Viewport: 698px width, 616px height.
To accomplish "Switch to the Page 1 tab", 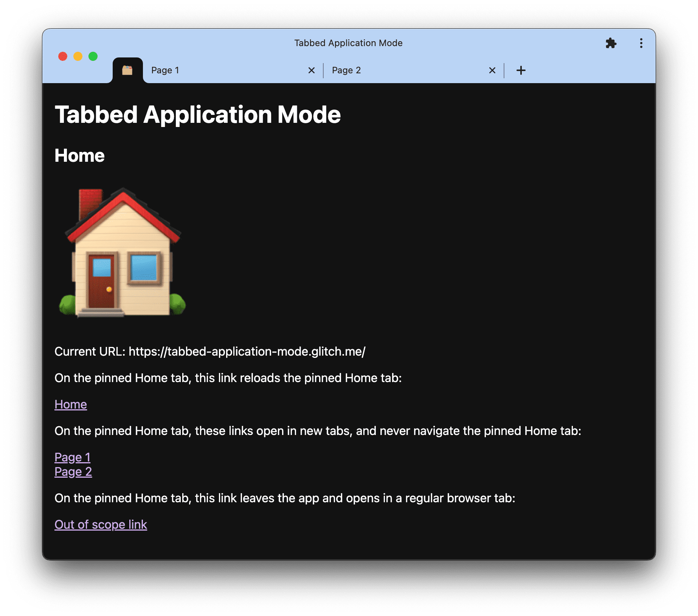I will pos(165,70).
